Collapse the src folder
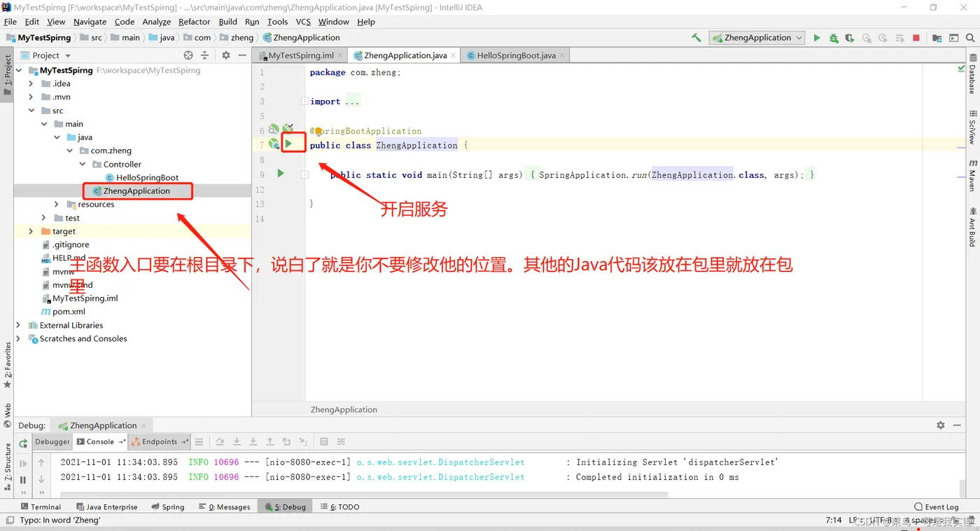The width and height of the screenshot is (980, 531). 31,111
